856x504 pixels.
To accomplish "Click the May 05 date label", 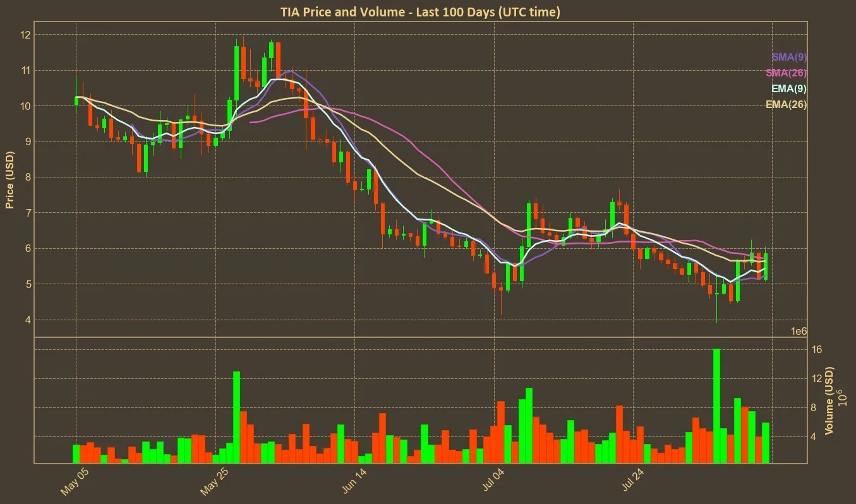I will (x=75, y=483).
